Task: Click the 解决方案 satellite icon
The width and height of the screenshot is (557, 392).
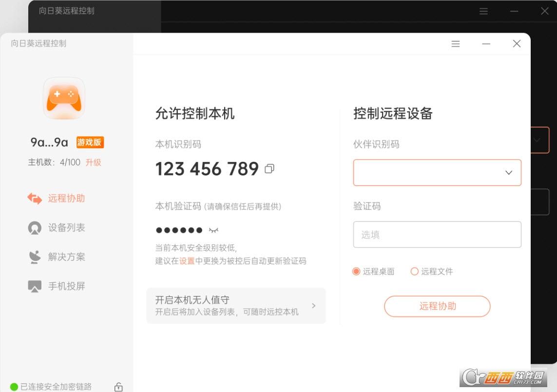Action: point(35,256)
